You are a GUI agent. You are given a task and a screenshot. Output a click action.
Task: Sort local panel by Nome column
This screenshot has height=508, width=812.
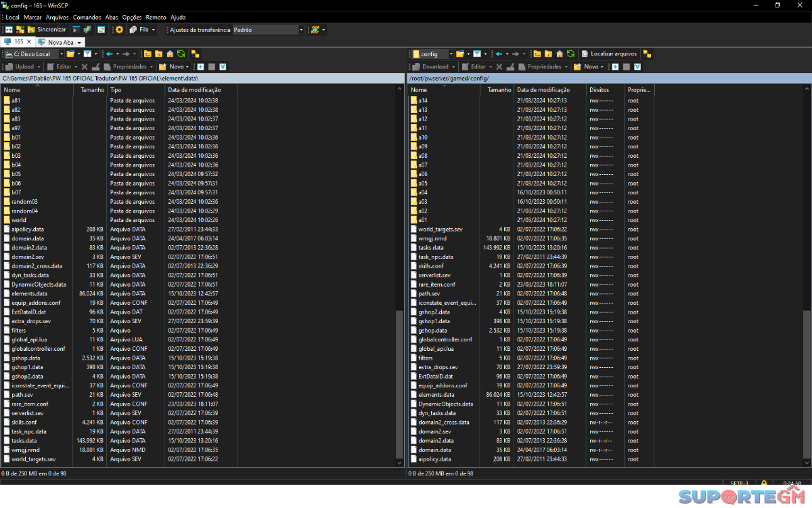click(37, 89)
